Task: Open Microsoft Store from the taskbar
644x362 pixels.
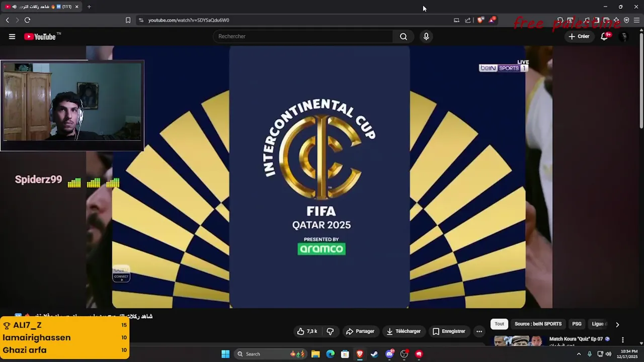Action: (x=345, y=354)
